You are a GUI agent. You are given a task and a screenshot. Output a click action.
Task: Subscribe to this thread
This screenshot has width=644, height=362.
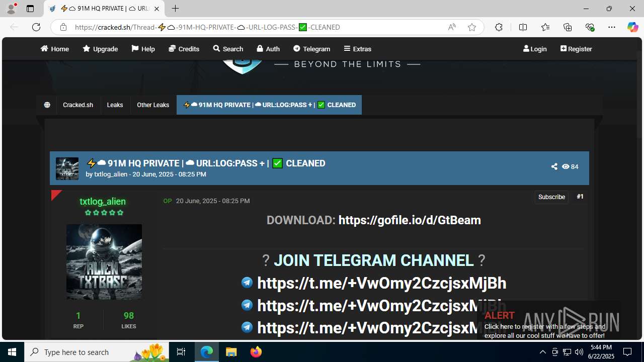pos(551,197)
